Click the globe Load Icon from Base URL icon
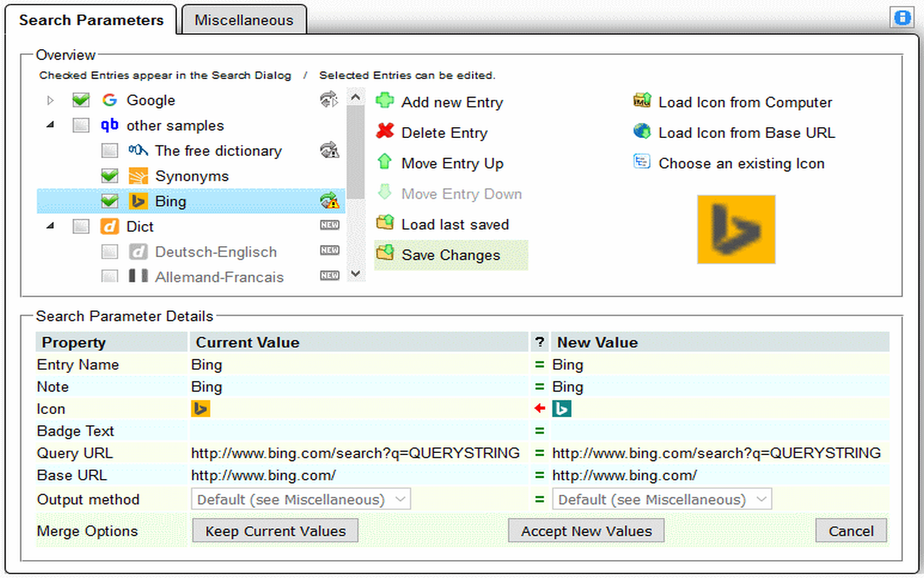This screenshot has width=924, height=578. (x=642, y=131)
